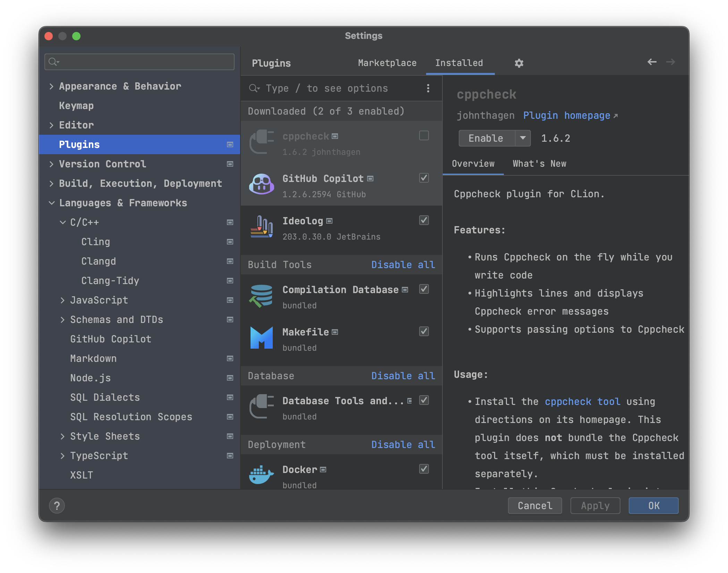Select the Ideolog plugin icon
Viewport: 728px width, 573px height.
tap(261, 227)
